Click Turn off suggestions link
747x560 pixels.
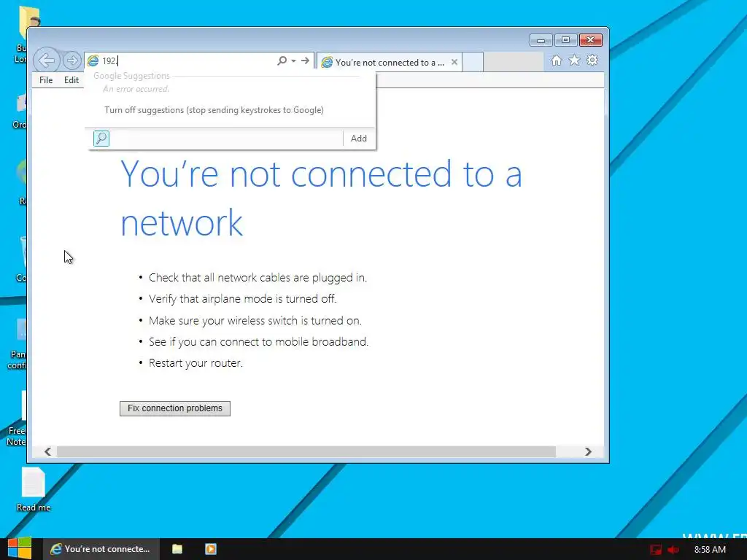(x=214, y=110)
